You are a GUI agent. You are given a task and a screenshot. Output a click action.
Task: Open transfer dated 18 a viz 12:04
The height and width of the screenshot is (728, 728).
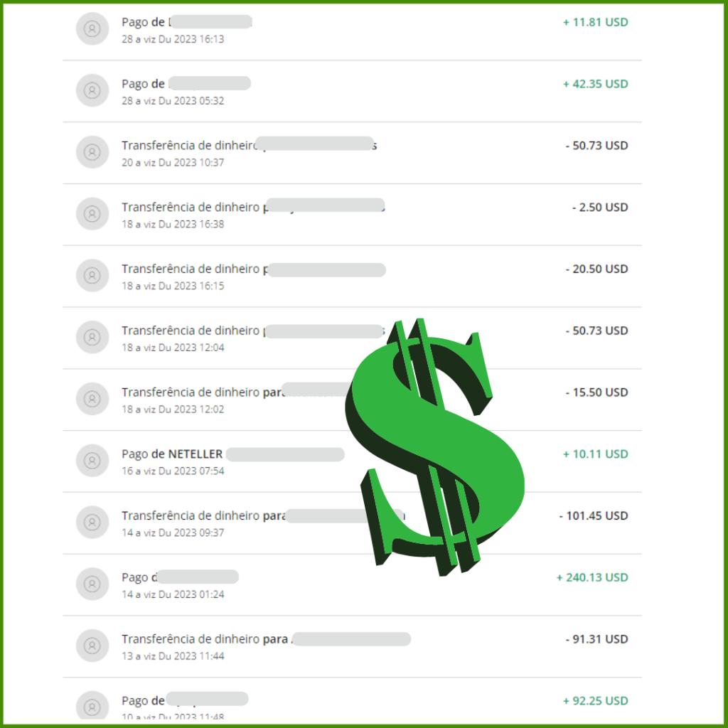click(x=353, y=338)
